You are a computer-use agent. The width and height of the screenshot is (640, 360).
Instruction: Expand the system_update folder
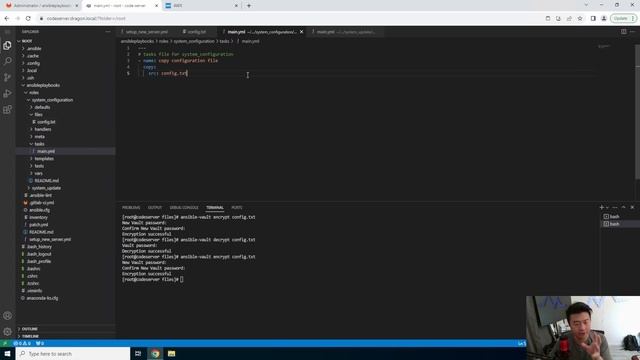tap(45, 188)
